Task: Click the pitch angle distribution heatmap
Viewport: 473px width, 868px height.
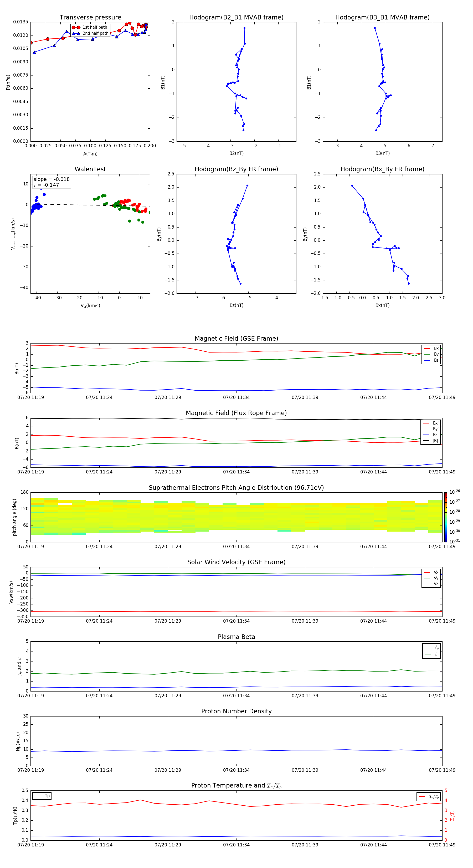Action: pos(236,517)
